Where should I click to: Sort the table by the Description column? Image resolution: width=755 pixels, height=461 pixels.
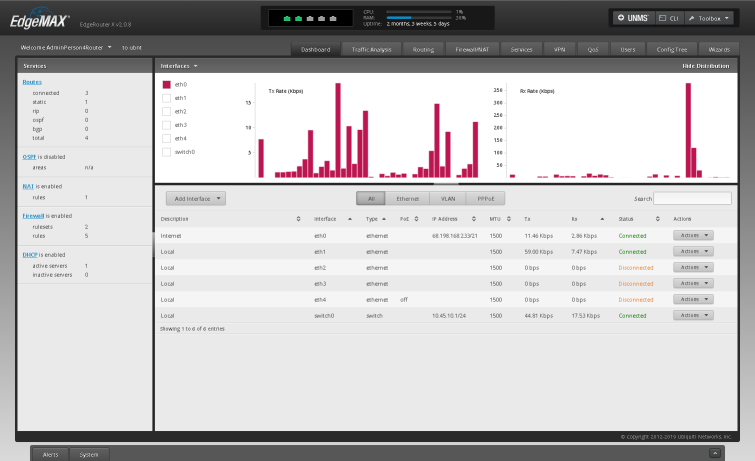click(x=175, y=218)
